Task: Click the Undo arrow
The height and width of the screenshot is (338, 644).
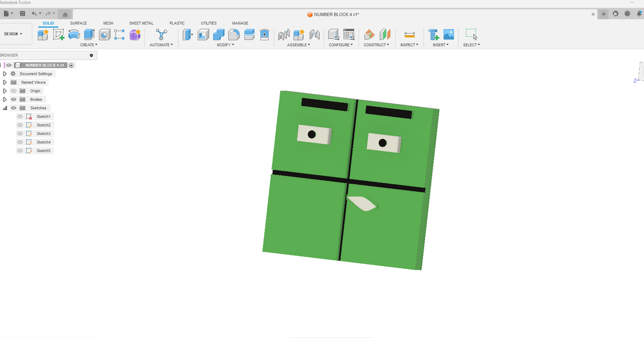Action: pos(34,13)
